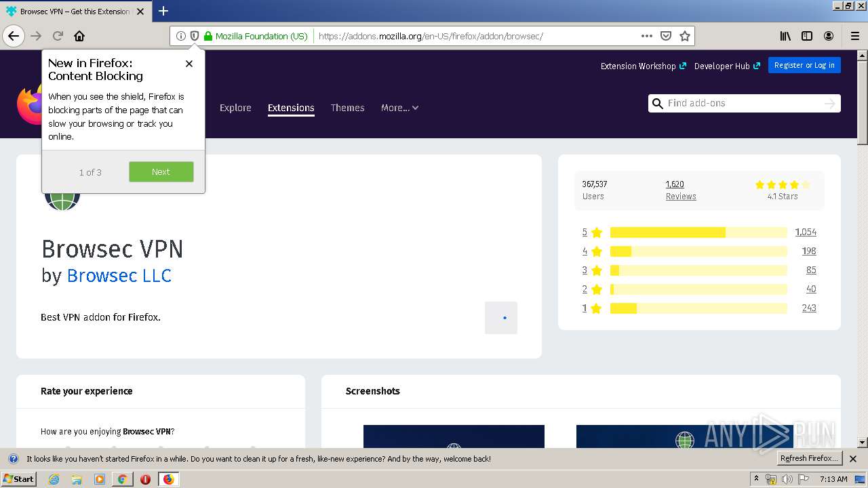This screenshot has height=488, width=868.
Task: Open the 243 one-star reviews count
Action: coord(809,308)
